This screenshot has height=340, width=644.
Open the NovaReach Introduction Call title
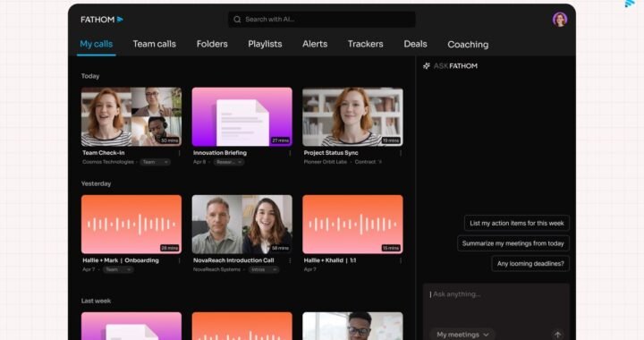click(x=233, y=260)
